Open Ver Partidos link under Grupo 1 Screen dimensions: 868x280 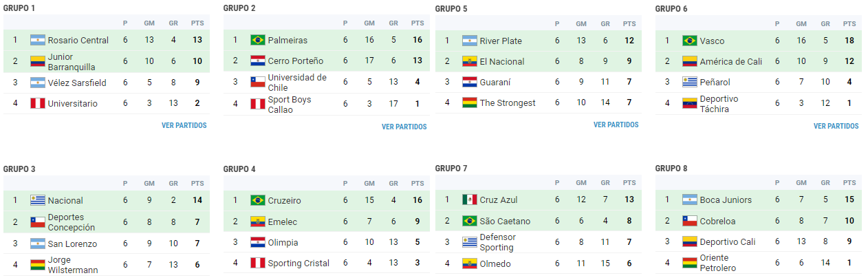pos(184,126)
